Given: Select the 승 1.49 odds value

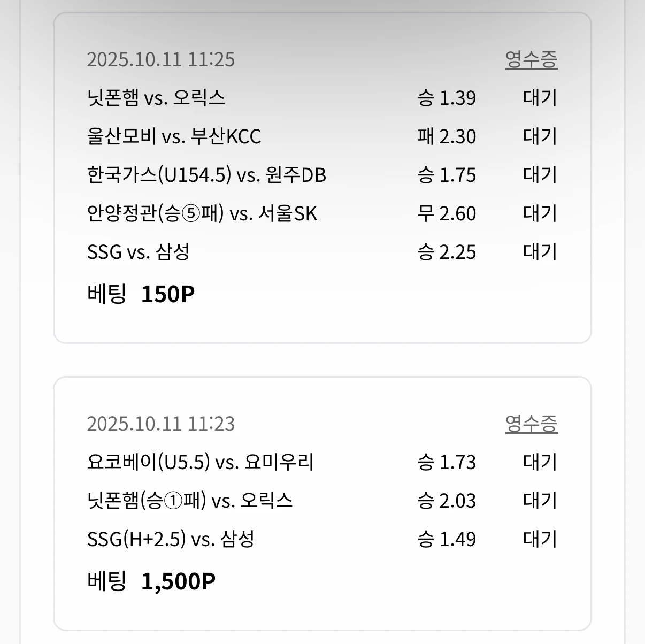Looking at the screenshot, I should point(447,539).
